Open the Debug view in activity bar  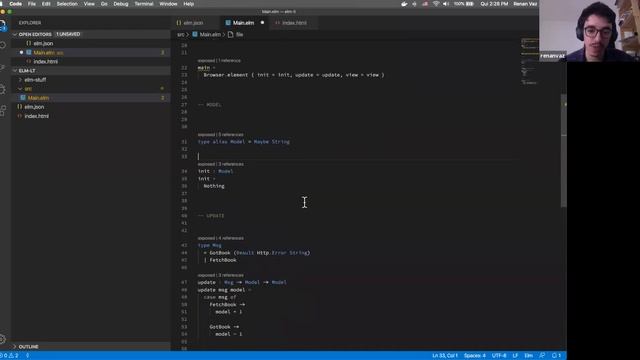(3, 89)
